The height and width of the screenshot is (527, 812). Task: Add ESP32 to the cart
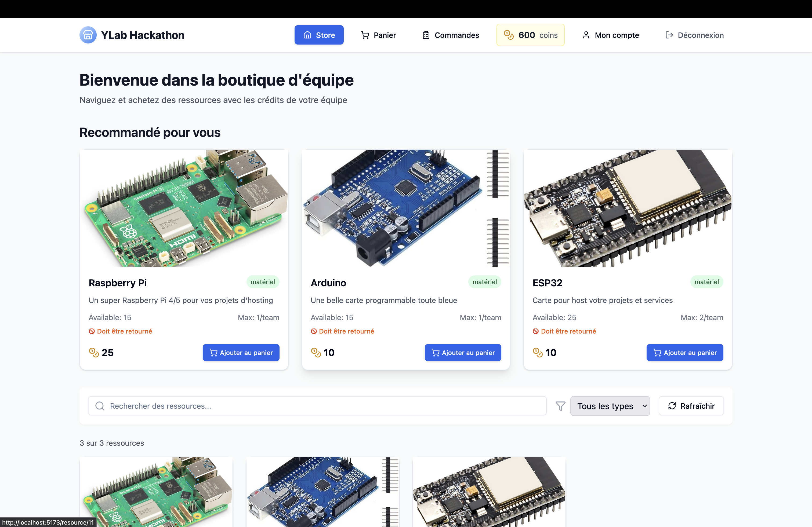coord(684,353)
